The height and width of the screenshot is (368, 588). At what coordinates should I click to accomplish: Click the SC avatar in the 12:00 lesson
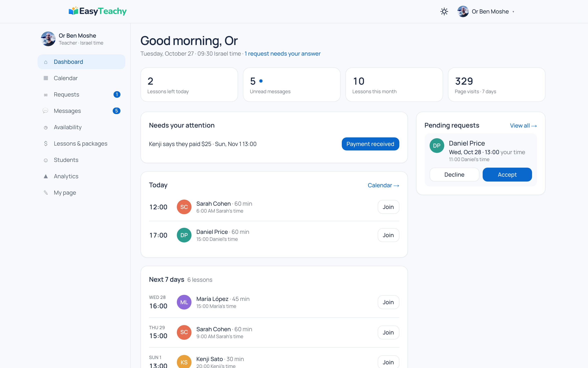pyautogui.click(x=184, y=207)
